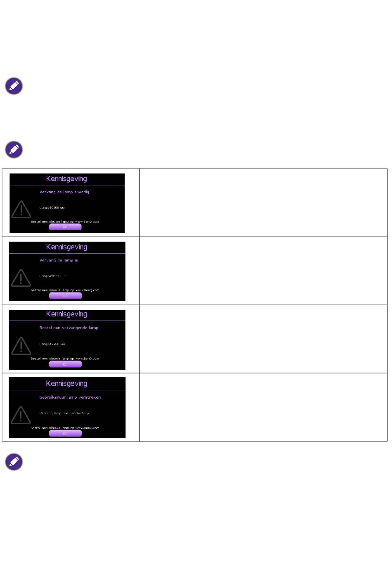Click the 'Vervang de lamp spoedig' heading text
The height and width of the screenshot is (582, 392).
click(64, 192)
